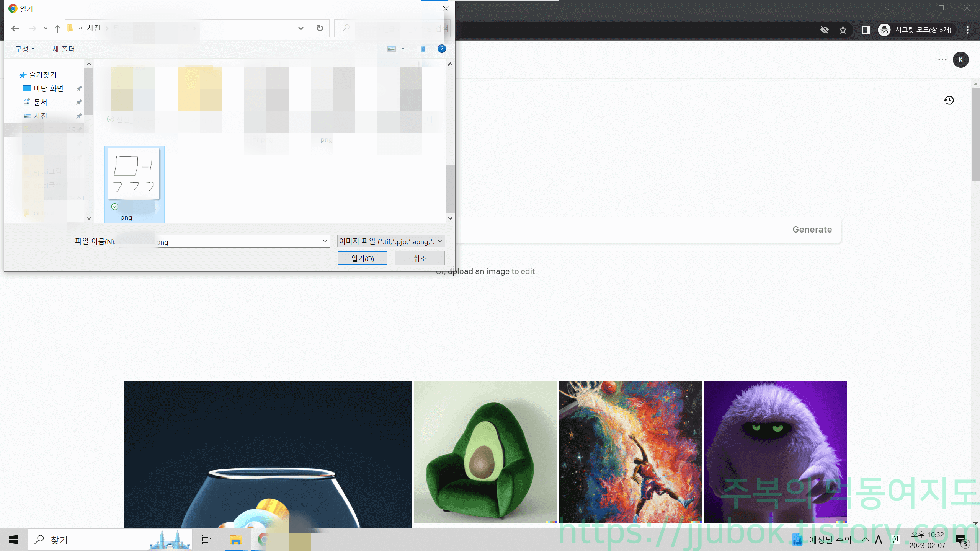Open the K profile avatar

pos(960,60)
